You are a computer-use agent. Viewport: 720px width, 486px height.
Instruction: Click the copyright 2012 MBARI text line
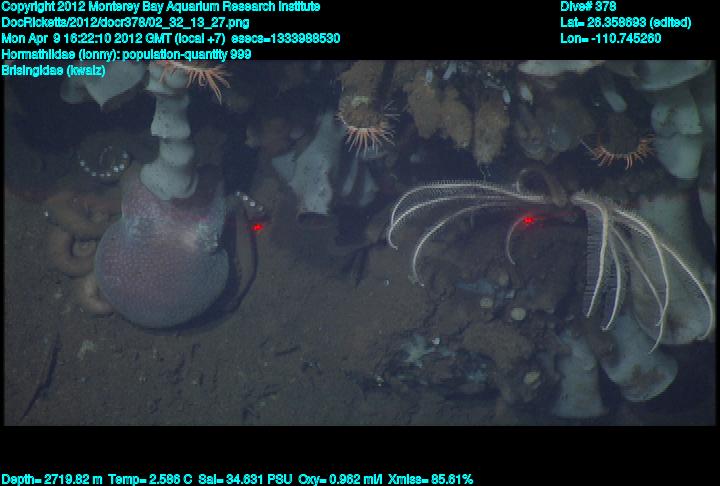coord(161,7)
